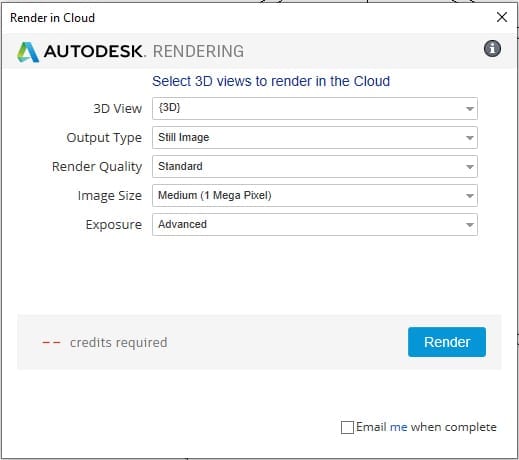Click 'Select 3D views to render in the Cloud' heading
The image size is (519, 460).
coord(271,81)
